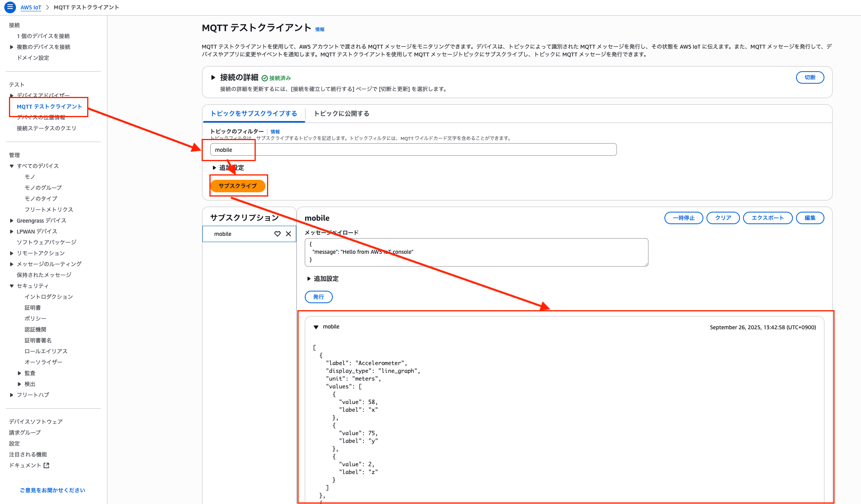Favorite the mobile subscription heart icon
Image resolution: width=861 pixels, height=504 pixels.
[x=277, y=234]
